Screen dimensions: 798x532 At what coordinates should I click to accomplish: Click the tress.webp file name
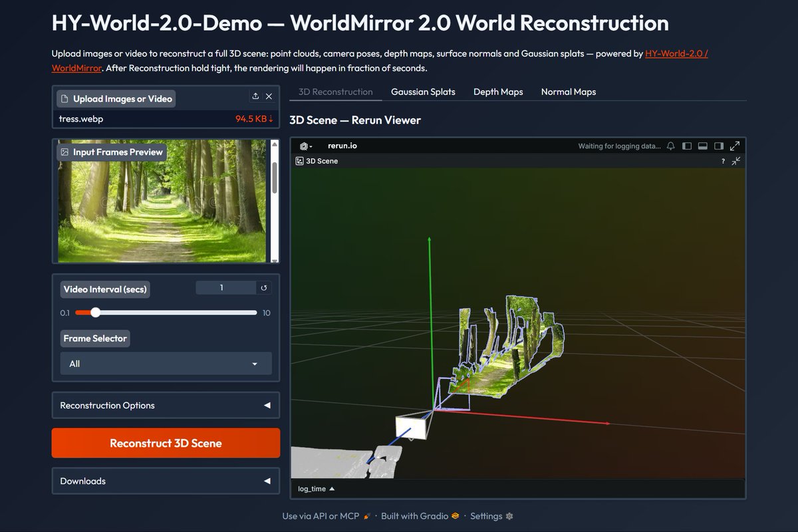tap(81, 119)
